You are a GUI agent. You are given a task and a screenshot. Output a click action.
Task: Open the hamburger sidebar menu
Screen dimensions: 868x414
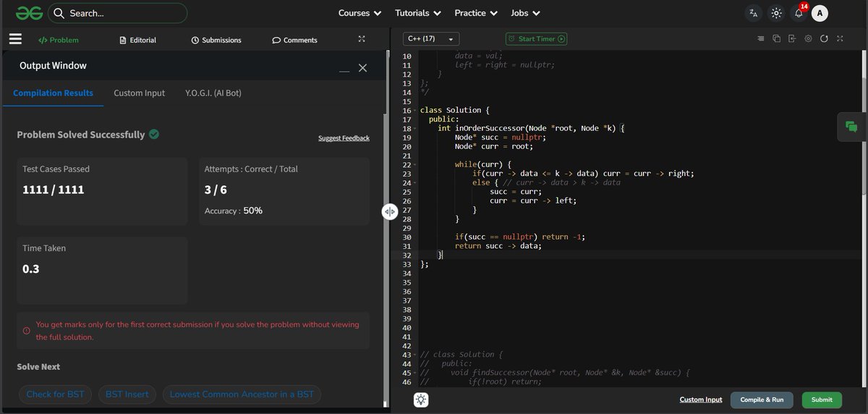[x=15, y=40]
